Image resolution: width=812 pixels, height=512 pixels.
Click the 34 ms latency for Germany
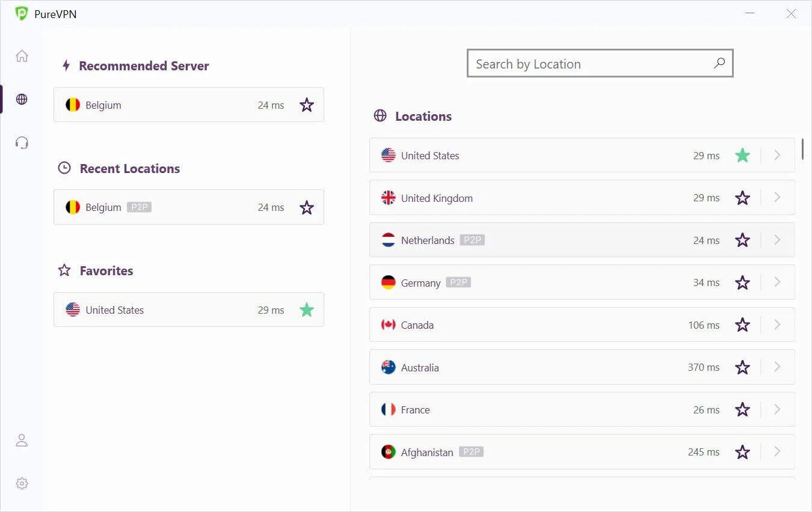pyautogui.click(x=706, y=282)
